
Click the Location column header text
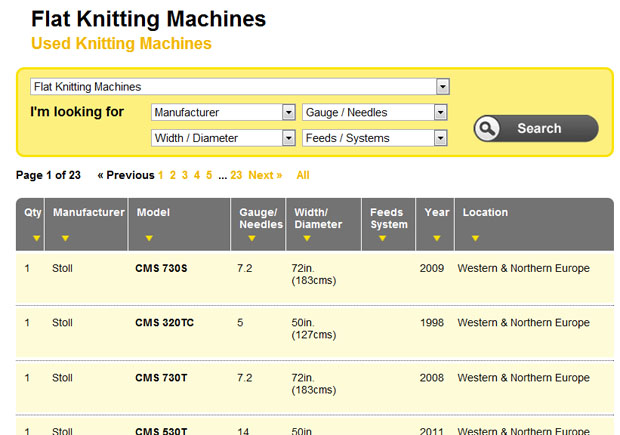click(485, 212)
